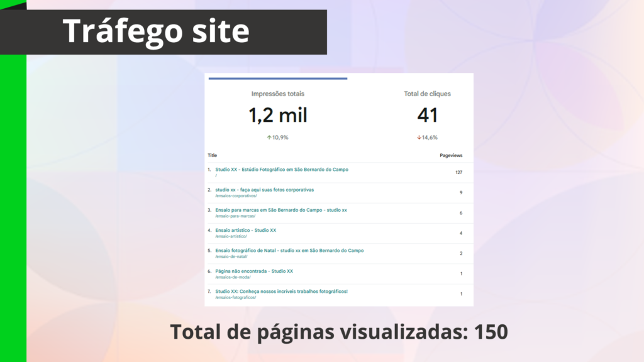Click the 'Total de páginas visualizadas: 150' text

tap(338, 332)
